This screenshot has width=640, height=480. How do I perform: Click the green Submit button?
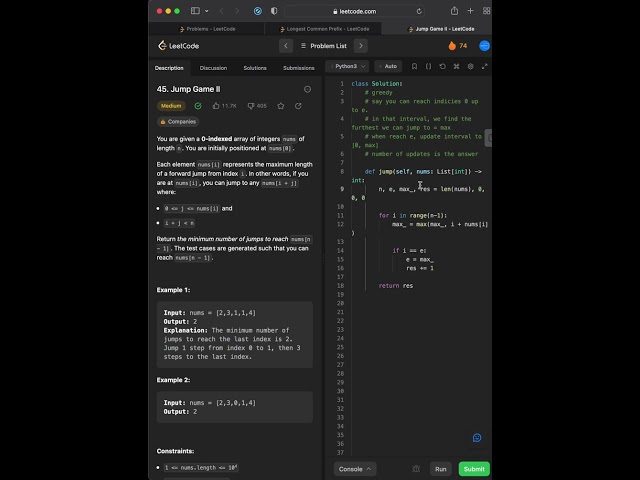[474, 469]
